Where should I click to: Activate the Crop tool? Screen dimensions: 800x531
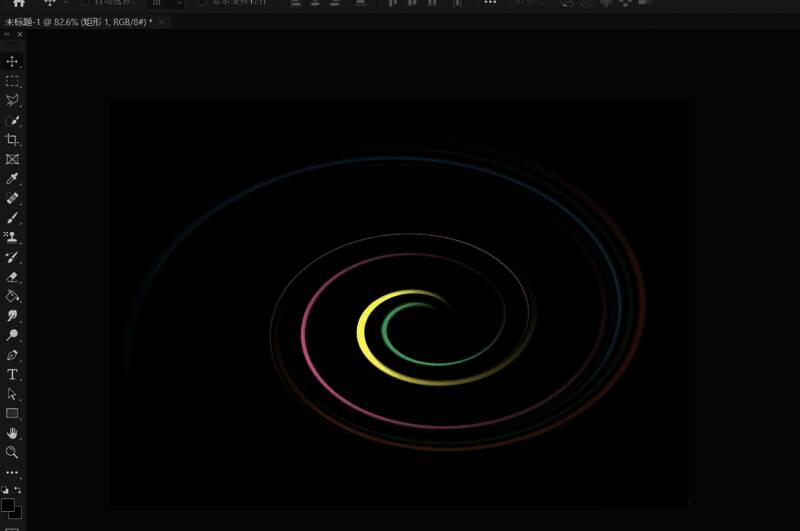12,140
